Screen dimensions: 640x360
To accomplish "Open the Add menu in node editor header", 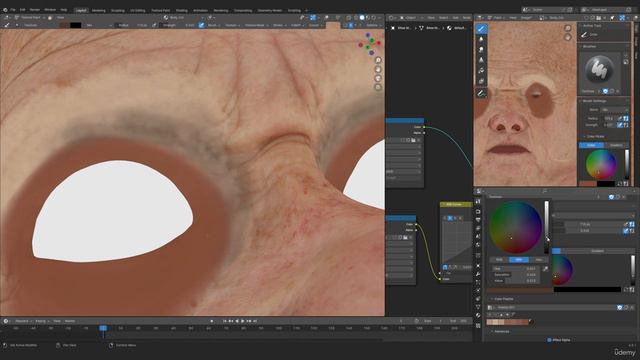I will 455,18.
